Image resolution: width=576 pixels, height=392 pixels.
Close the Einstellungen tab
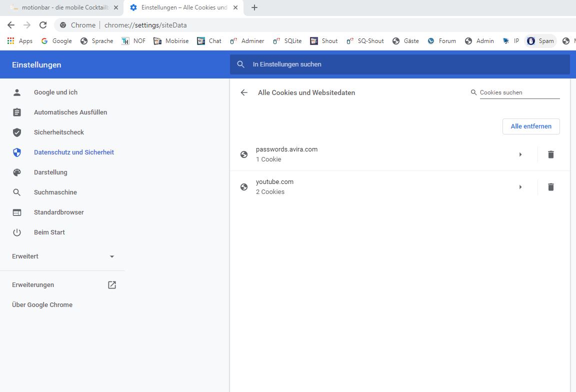(235, 7)
